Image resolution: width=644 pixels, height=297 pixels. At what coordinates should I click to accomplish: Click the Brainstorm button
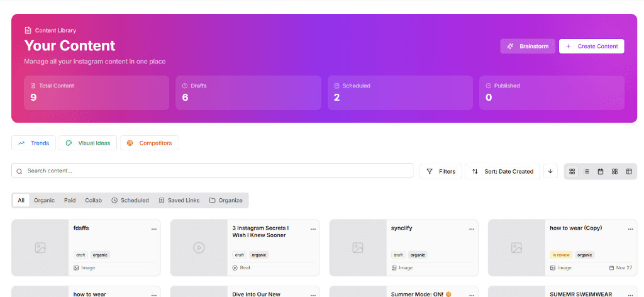pyautogui.click(x=528, y=46)
